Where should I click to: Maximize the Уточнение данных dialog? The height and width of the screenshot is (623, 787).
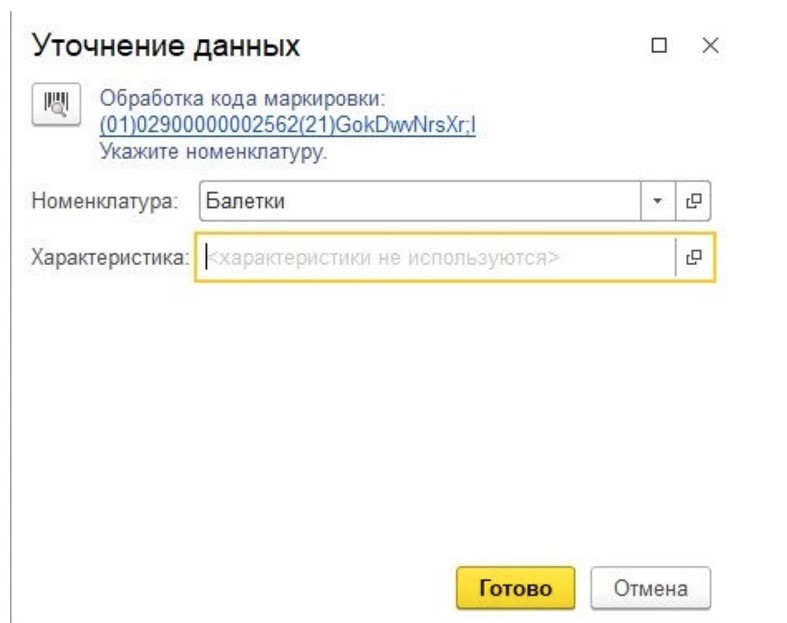659,46
